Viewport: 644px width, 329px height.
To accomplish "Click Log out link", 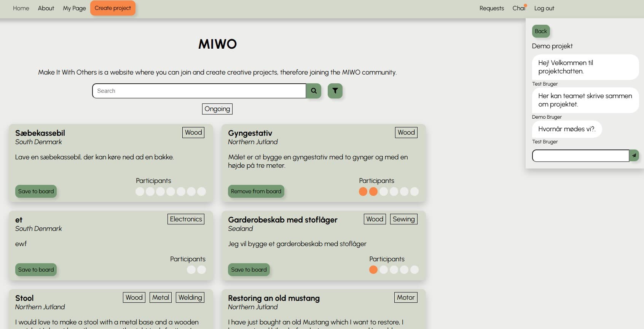I will point(544,8).
